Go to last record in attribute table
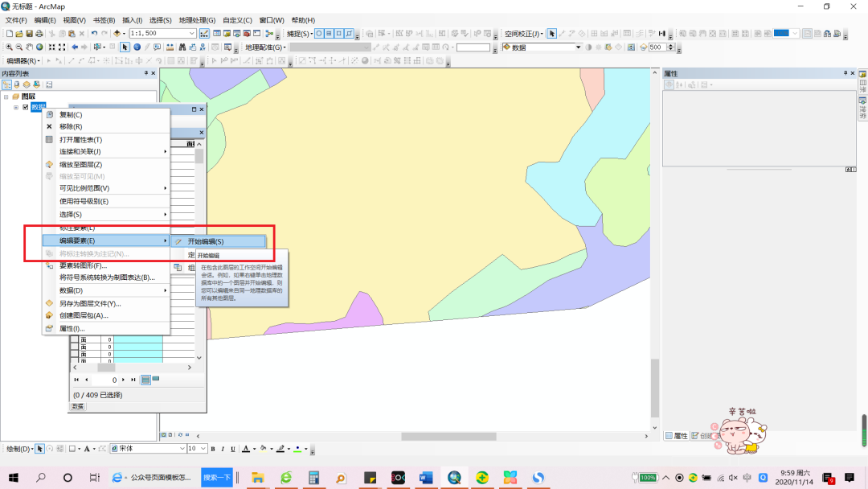 tap(133, 380)
